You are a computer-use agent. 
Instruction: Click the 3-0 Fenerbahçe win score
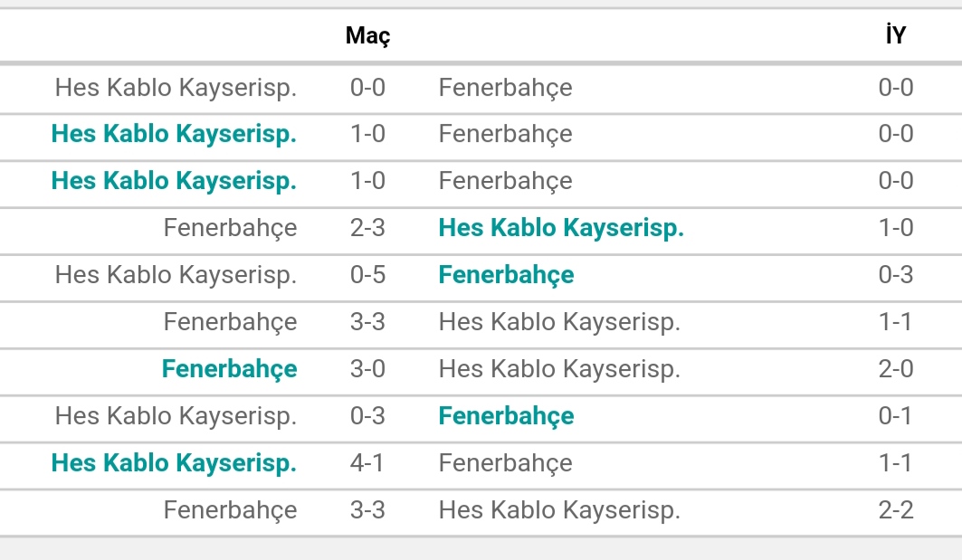[x=367, y=368]
